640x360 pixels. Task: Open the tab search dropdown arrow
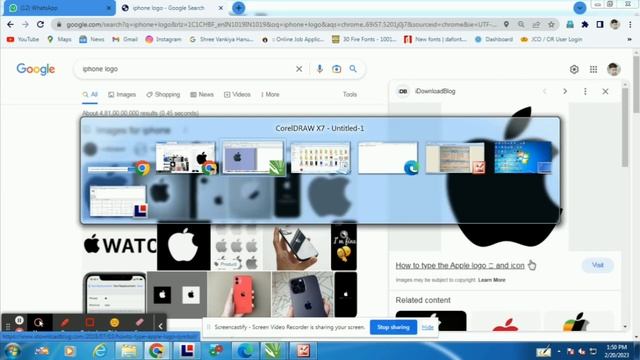(580, 8)
